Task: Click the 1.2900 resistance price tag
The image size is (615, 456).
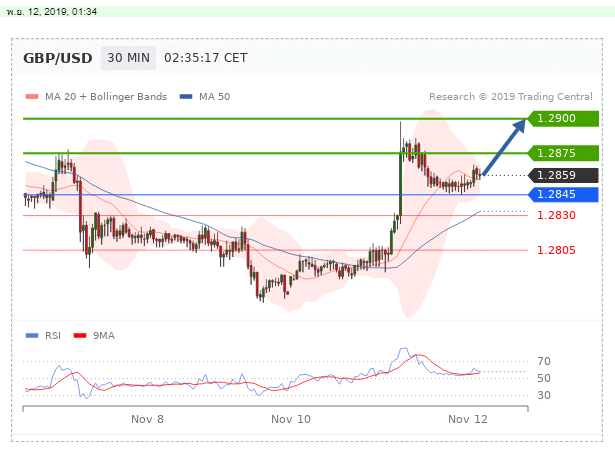Action: click(564, 118)
